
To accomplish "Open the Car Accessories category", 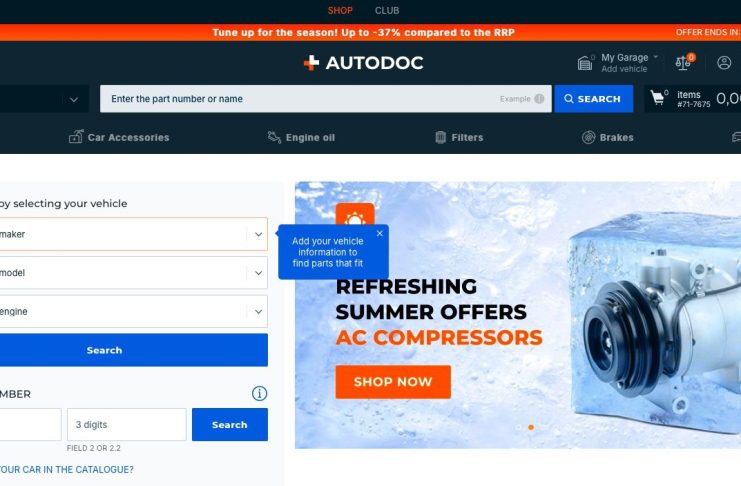I will 119,137.
